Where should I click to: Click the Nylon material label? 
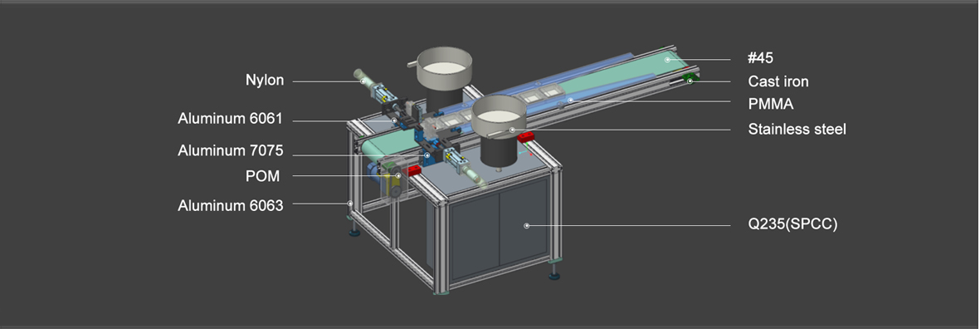(265, 80)
